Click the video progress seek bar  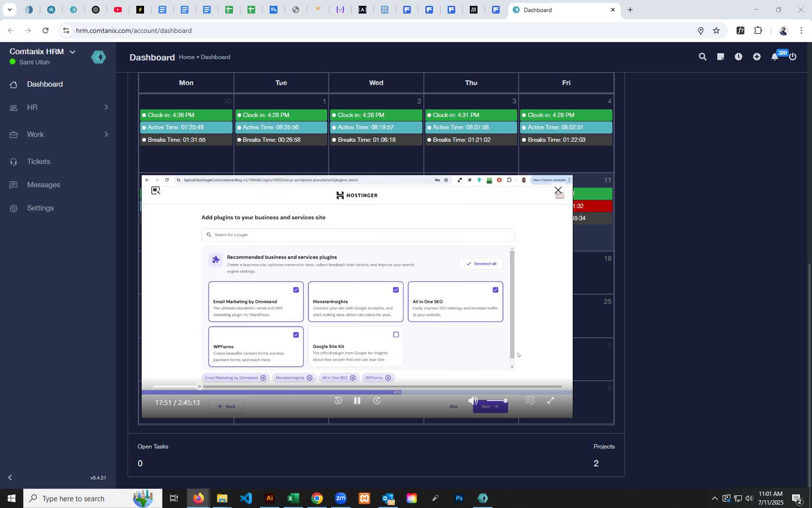[x=357, y=387]
